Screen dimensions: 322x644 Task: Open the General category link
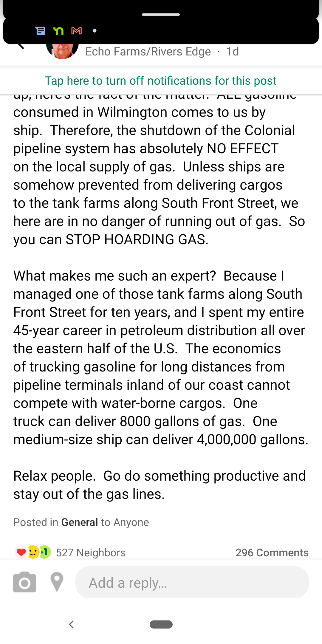click(80, 522)
